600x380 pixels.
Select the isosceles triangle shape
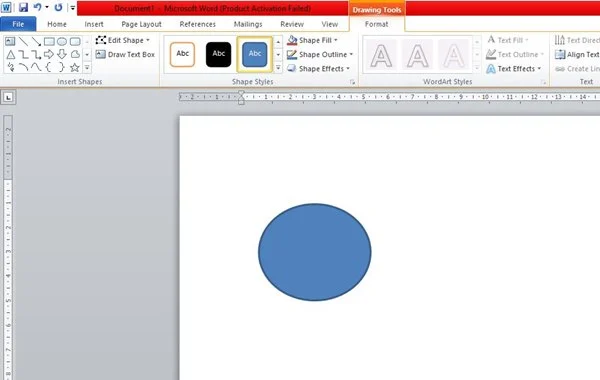pyautogui.click(x=10, y=55)
